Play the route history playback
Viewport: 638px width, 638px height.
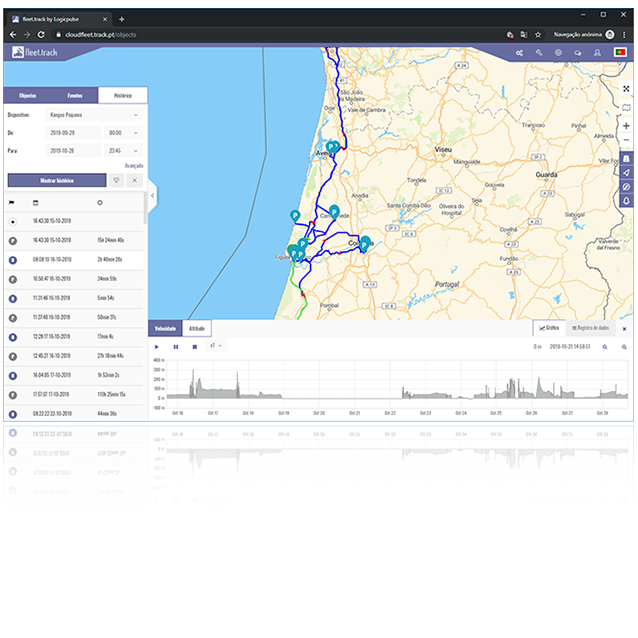click(x=157, y=347)
